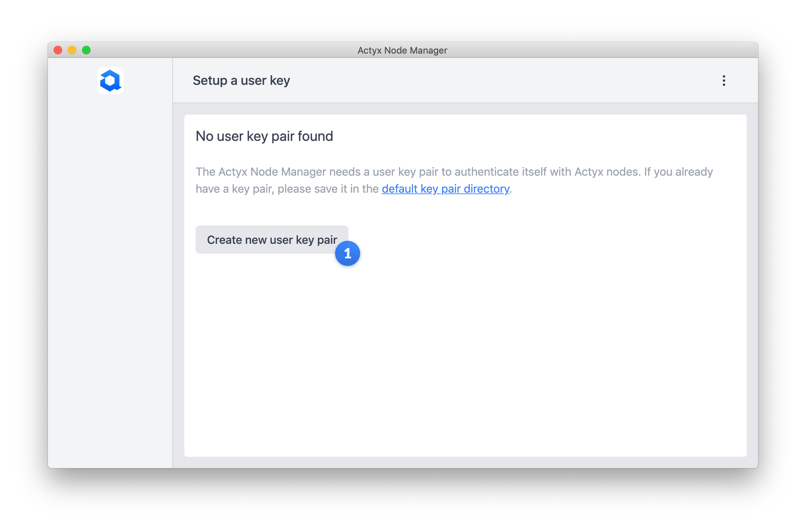Click the Setup a user key header
This screenshot has width=806, height=532.
tap(241, 81)
